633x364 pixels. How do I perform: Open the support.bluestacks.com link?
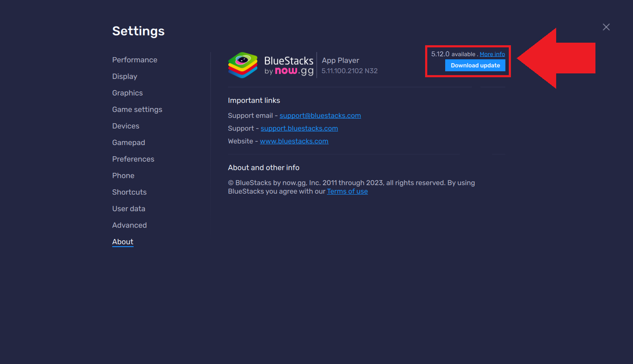point(299,128)
